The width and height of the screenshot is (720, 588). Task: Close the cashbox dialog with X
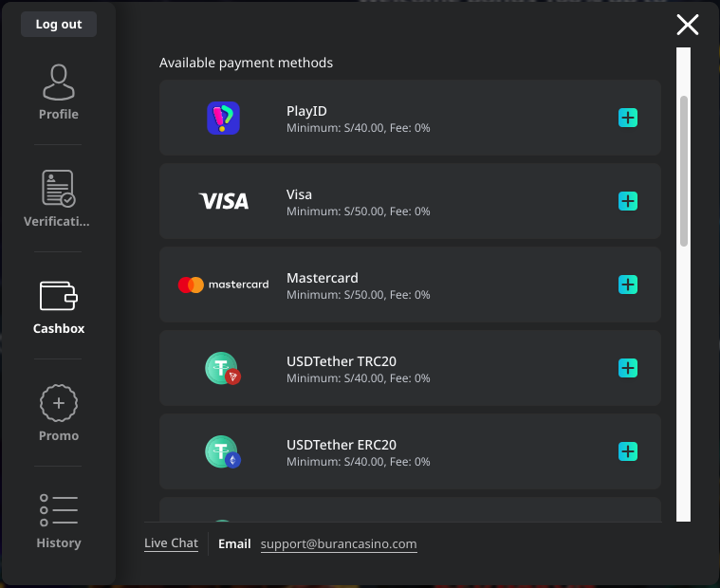[x=688, y=25]
